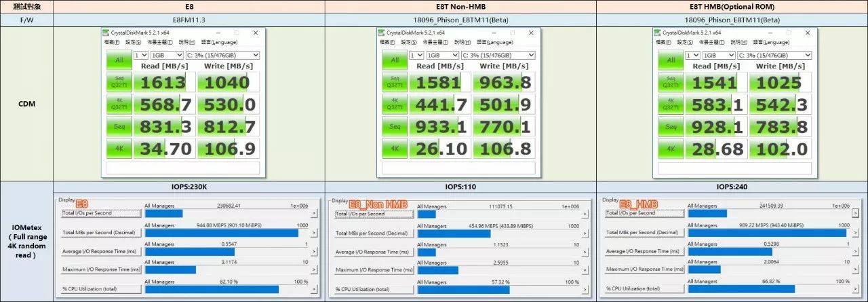
Task: Click Total I/Os per Second in E8_HMB display
Action: click(x=644, y=213)
